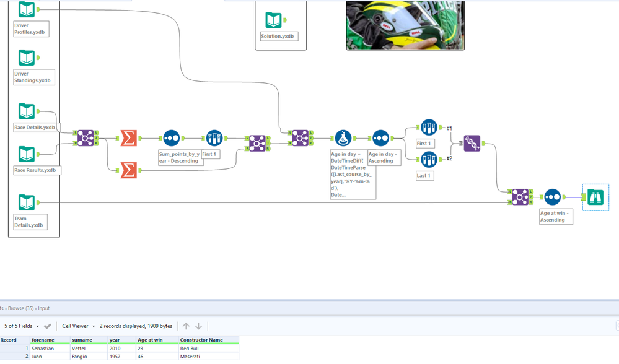The image size is (619, 364).
Task: Click the Constructor Name column header
Action: tap(209, 340)
